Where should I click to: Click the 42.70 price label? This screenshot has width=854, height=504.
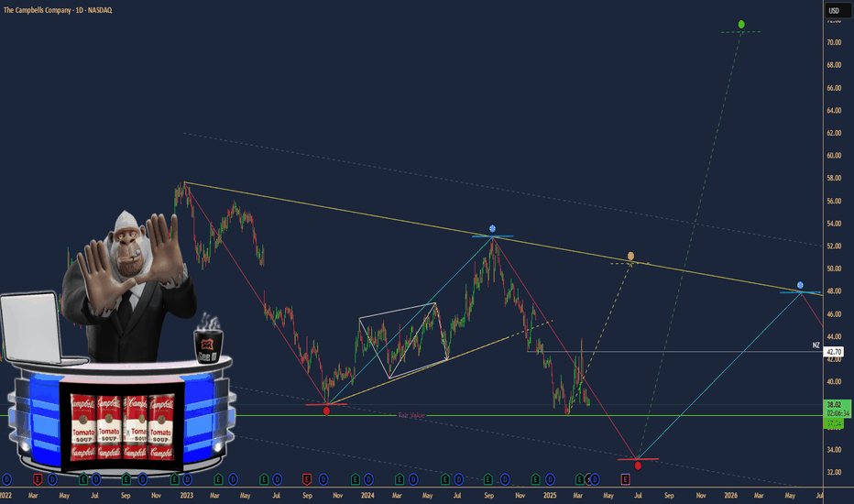834,352
